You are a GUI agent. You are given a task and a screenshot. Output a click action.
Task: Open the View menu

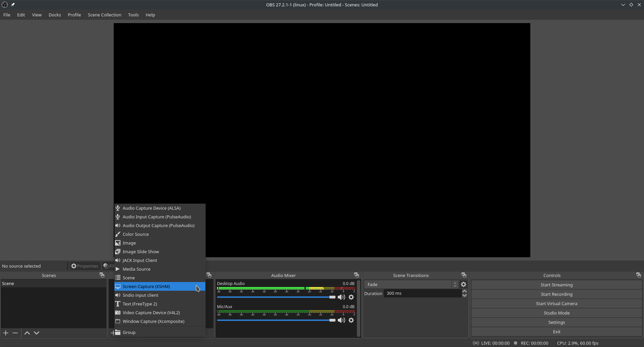[37, 15]
